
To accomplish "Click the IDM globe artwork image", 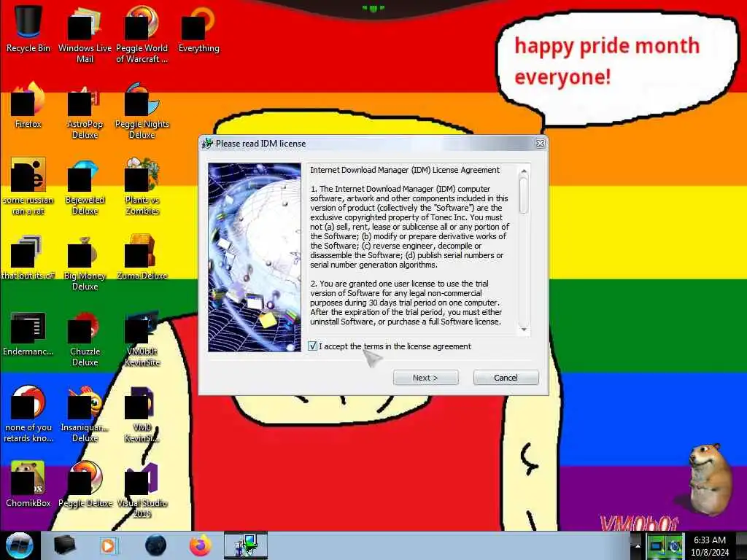I will pos(255,257).
